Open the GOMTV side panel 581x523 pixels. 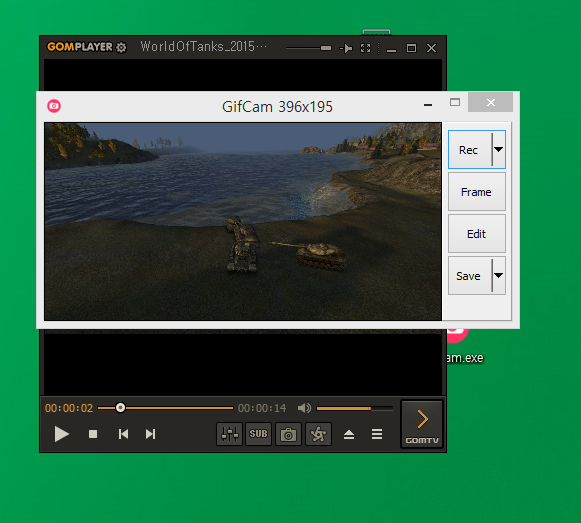click(422, 424)
